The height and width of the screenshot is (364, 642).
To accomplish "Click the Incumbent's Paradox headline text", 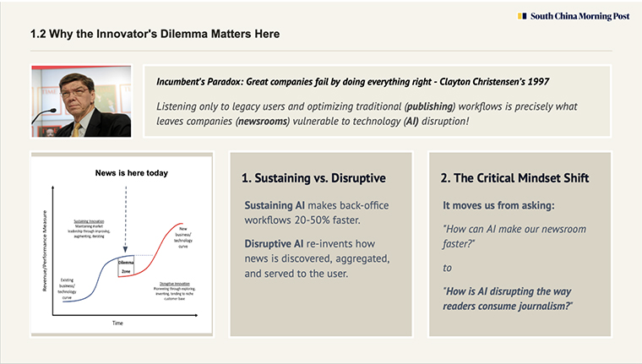I will [352, 82].
